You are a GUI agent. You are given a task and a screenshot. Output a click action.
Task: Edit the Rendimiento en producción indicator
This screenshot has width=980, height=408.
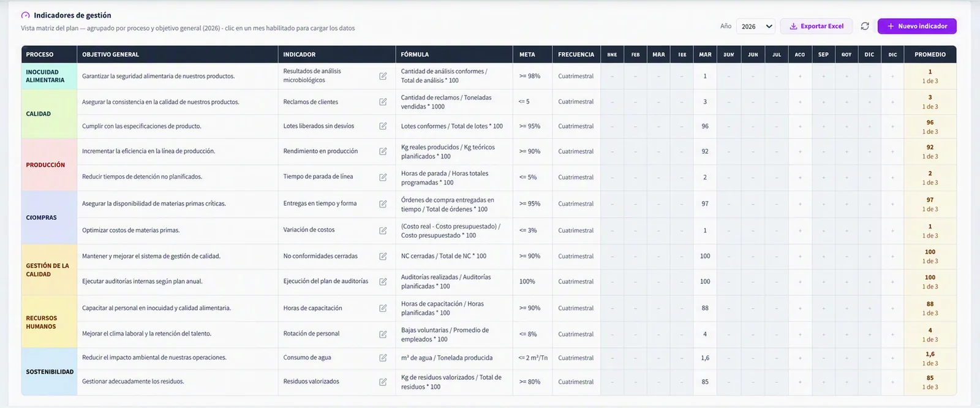point(383,151)
